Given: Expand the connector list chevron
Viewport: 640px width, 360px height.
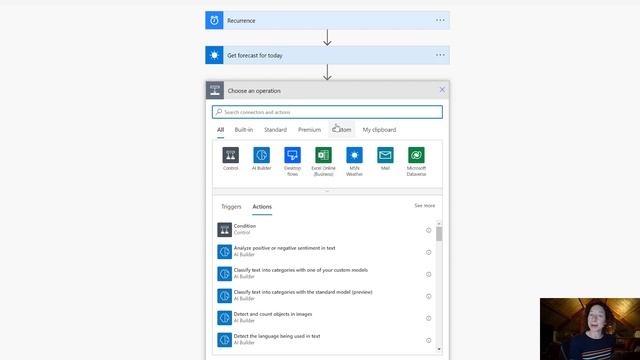Looking at the screenshot, I should click(x=327, y=191).
